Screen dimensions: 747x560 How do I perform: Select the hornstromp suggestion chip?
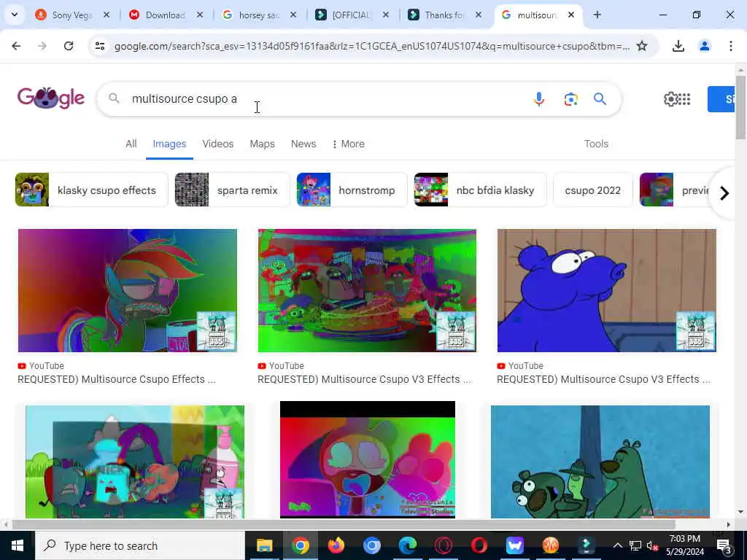[x=352, y=190]
